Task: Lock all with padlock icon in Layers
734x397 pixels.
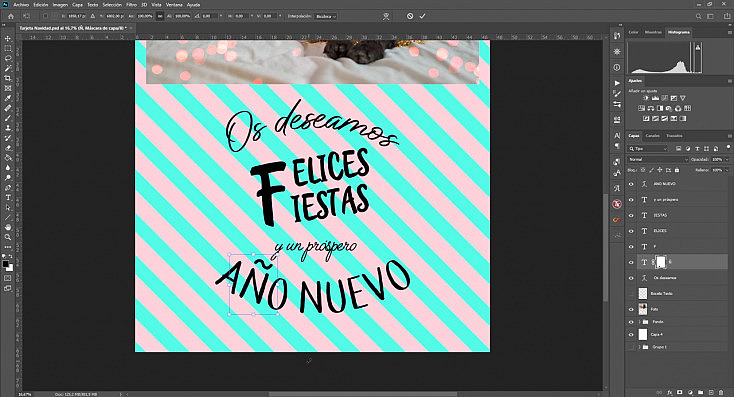Action: (677, 170)
